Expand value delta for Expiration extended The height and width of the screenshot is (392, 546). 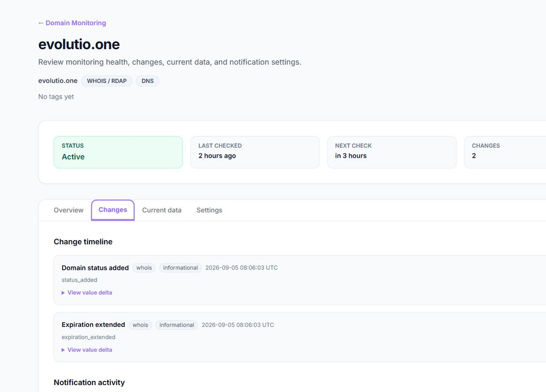pos(87,350)
